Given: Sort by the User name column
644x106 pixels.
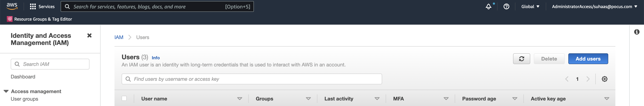Looking at the screenshot, I should [x=154, y=99].
